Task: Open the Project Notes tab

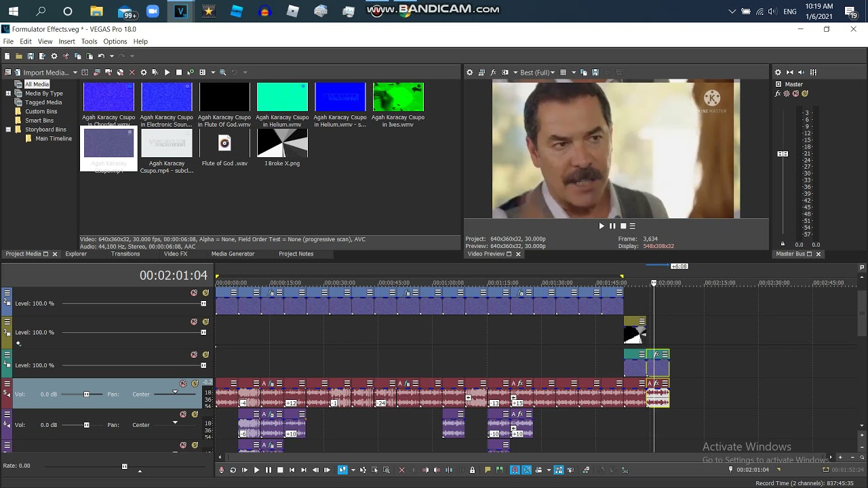Action: pos(296,253)
